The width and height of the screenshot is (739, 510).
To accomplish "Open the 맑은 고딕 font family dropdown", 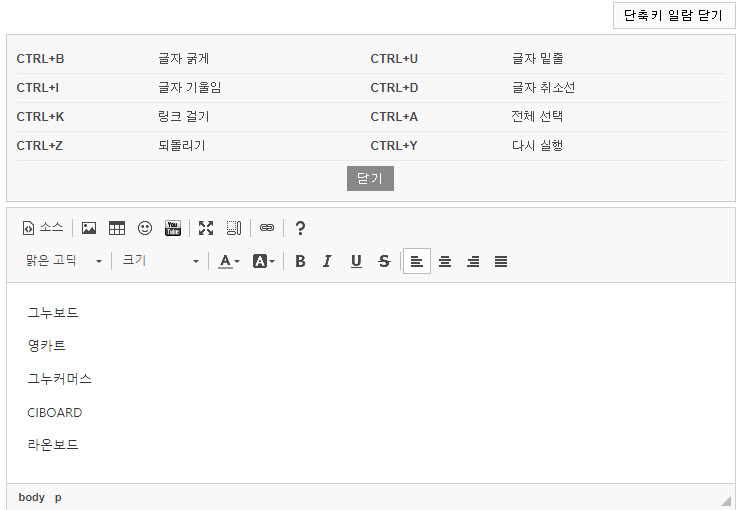I will 64,261.
